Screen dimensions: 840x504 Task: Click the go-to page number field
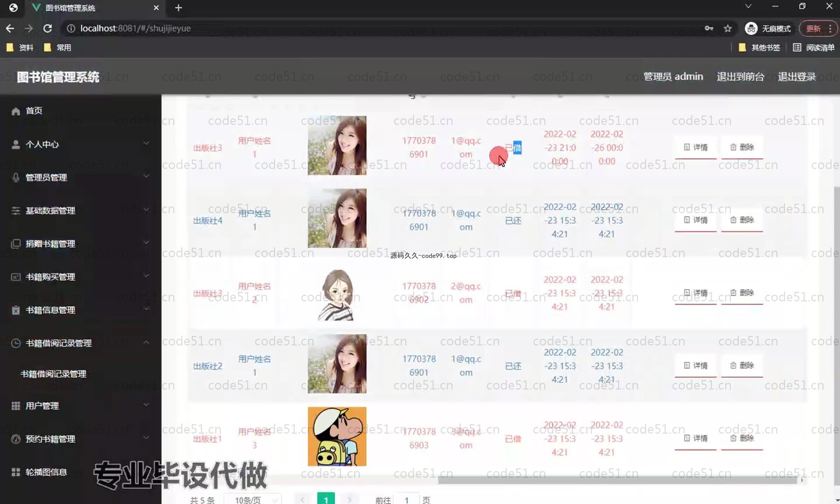coord(406,500)
